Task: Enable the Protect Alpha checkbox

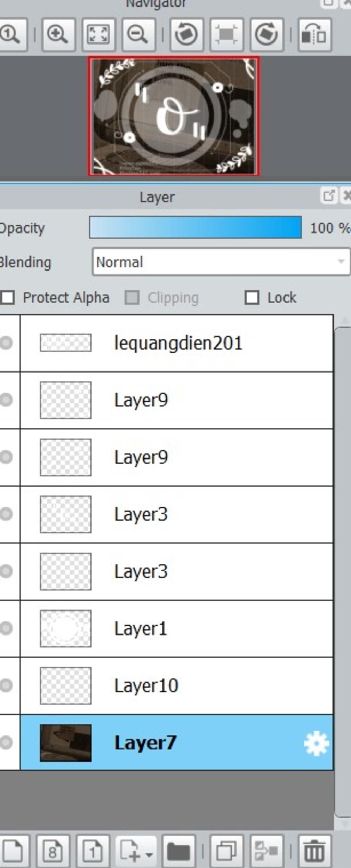Action: (x=7, y=298)
